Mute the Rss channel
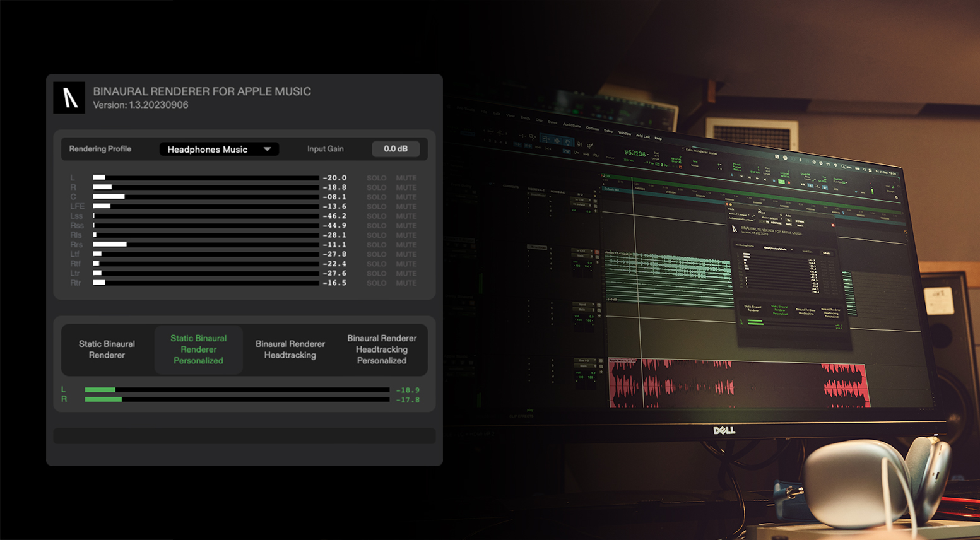This screenshot has height=540, width=980. pyautogui.click(x=406, y=225)
